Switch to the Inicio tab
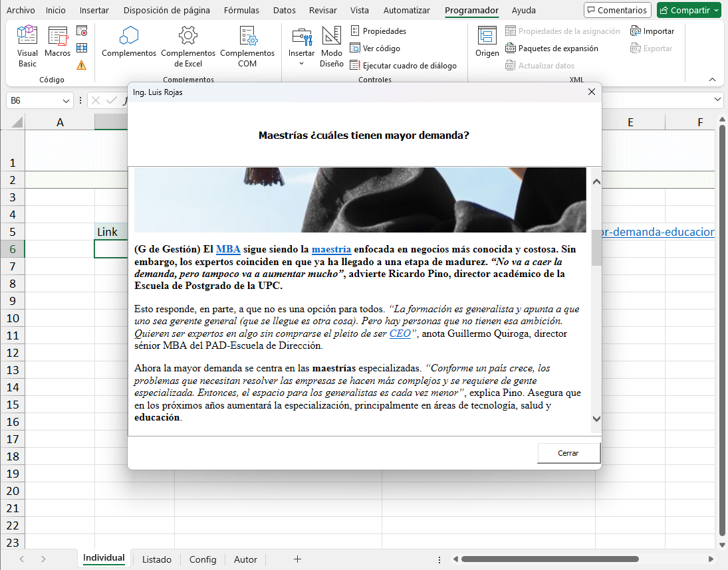 coord(56,10)
